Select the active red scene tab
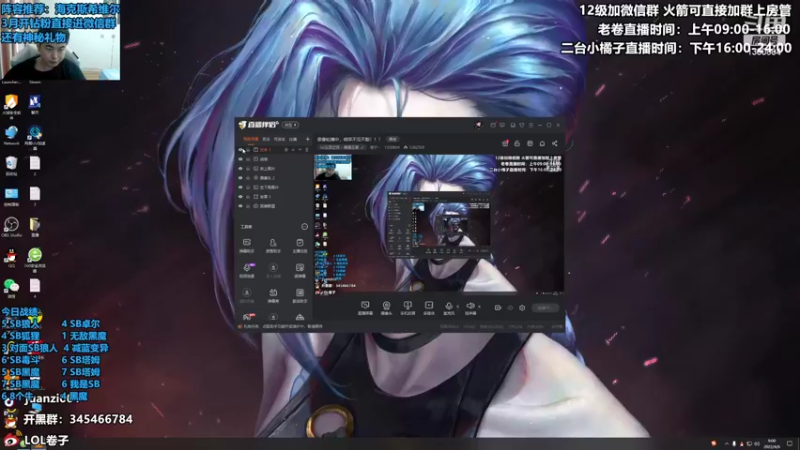Screen dimensions: 800x450 coord(251,139)
